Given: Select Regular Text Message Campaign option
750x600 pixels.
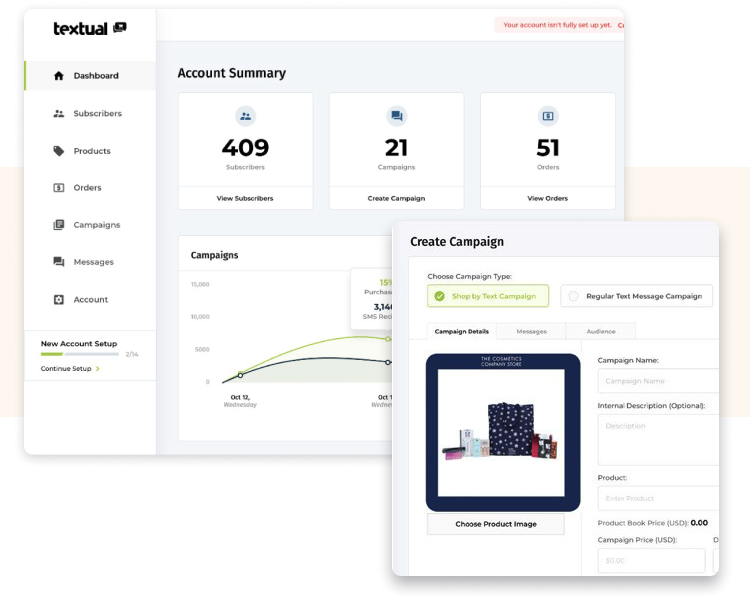Looking at the screenshot, I should tap(636, 296).
